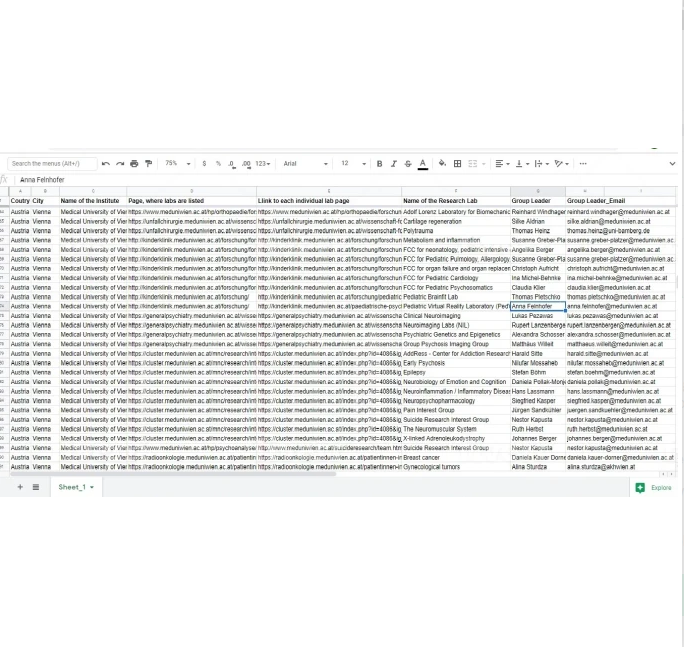This screenshot has height=647, width=684.
Task: Click the Print icon
Action: pyautogui.click(x=134, y=164)
